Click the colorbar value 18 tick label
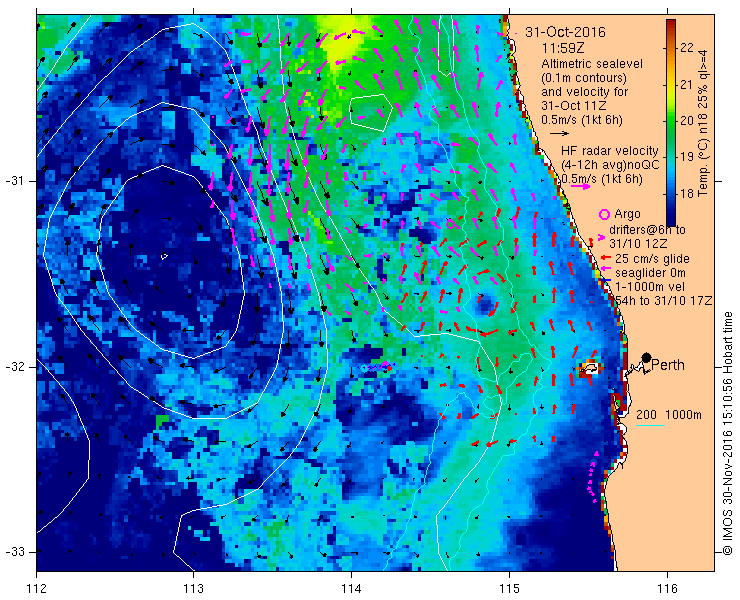740x600 pixels. point(687,194)
